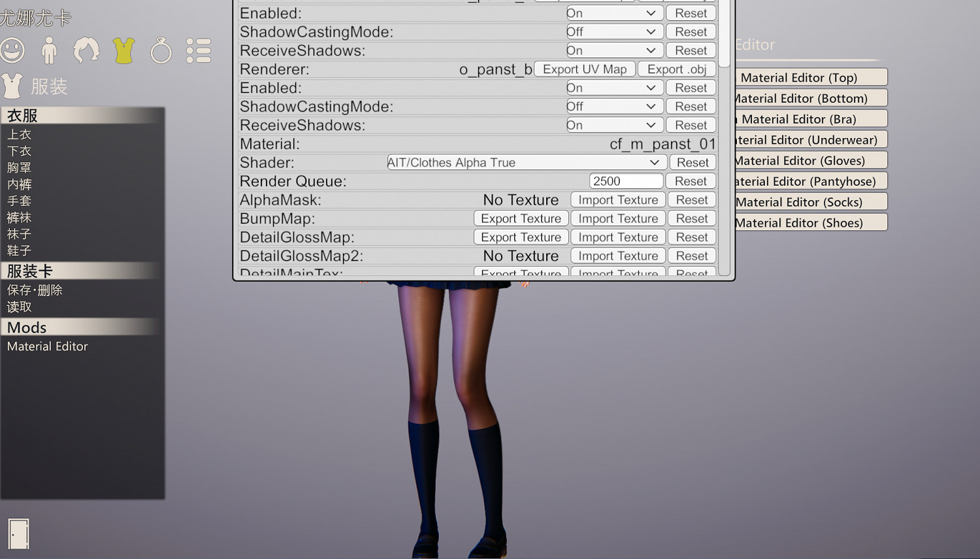
Task: Reset the Render Queue value
Action: (x=691, y=182)
